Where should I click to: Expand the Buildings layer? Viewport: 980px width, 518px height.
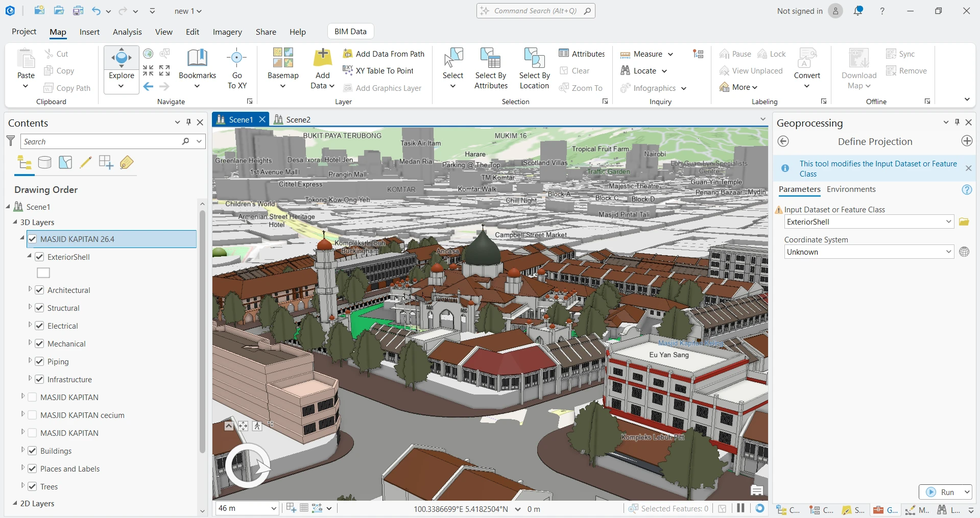22,450
